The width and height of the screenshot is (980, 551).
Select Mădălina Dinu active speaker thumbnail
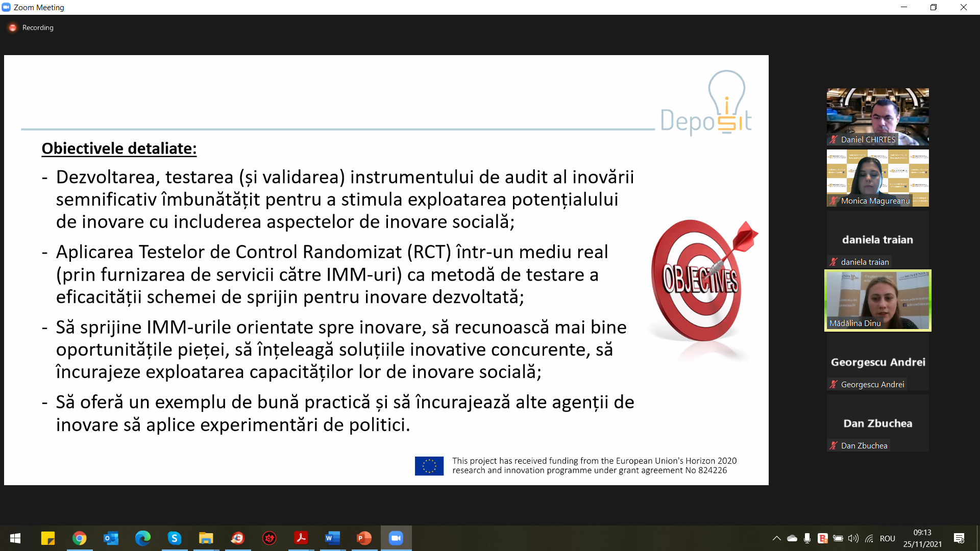pyautogui.click(x=878, y=300)
